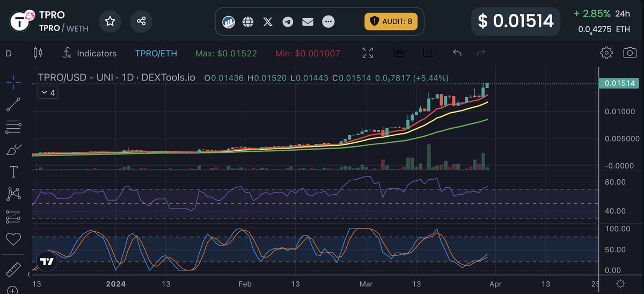
Task: Click the 80.00 RSI scale label
Action: tap(615, 182)
